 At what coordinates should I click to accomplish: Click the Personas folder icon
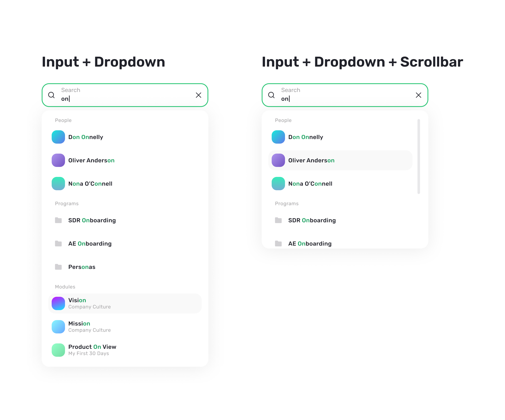pos(58,267)
